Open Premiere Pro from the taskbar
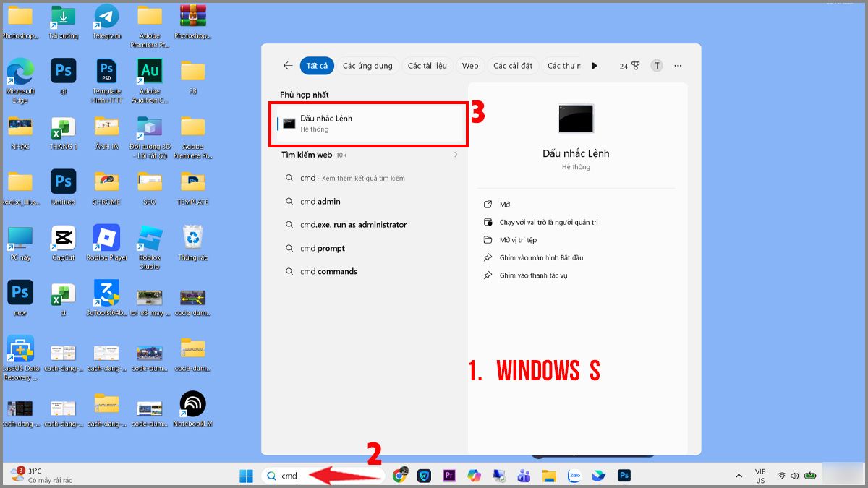 pos(449,476)
